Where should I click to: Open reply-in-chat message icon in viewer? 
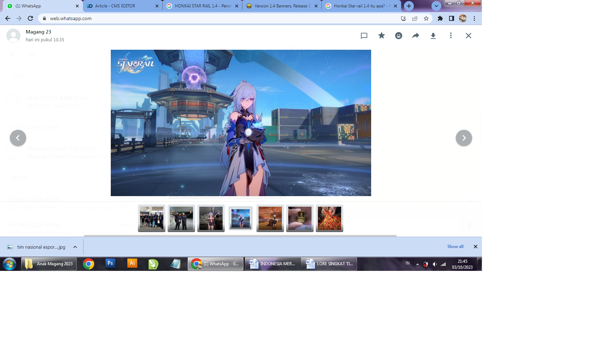[x=364, y=36]
